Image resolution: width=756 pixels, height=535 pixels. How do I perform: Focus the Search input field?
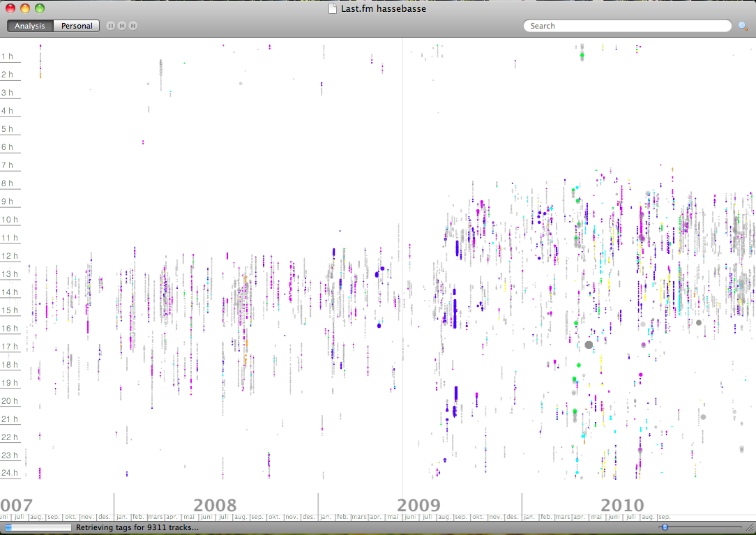click(628, 26)
